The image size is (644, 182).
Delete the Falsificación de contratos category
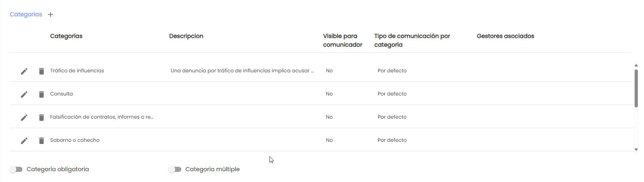click(x=42, y=118)
